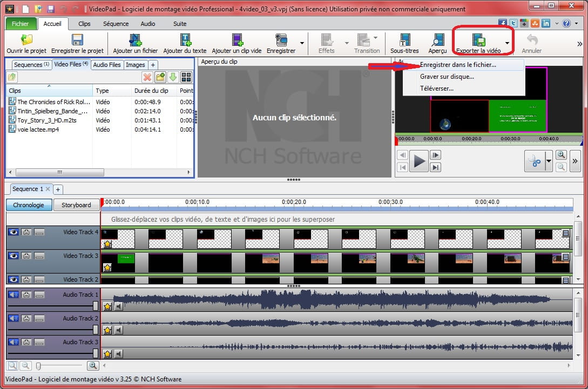This screenshot has width=588, height=389.
Task: Mute Audio Track 3
Action: [x=13, y=342]
